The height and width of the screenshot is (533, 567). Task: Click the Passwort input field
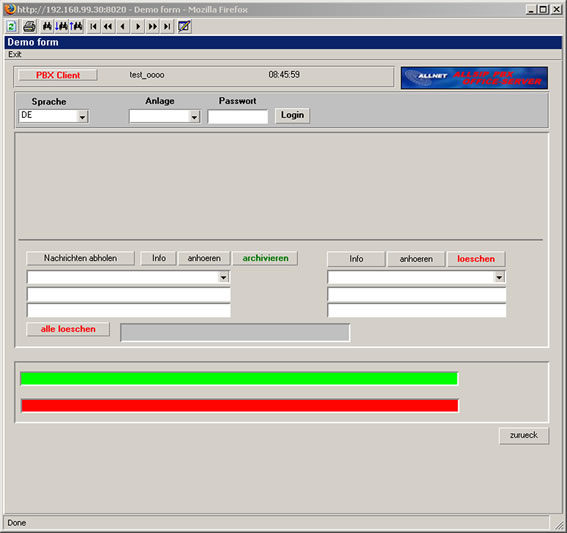pyautogui.click(x=238, y=116)
